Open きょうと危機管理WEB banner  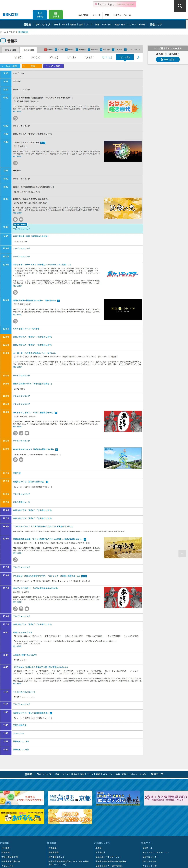(166, 798)
